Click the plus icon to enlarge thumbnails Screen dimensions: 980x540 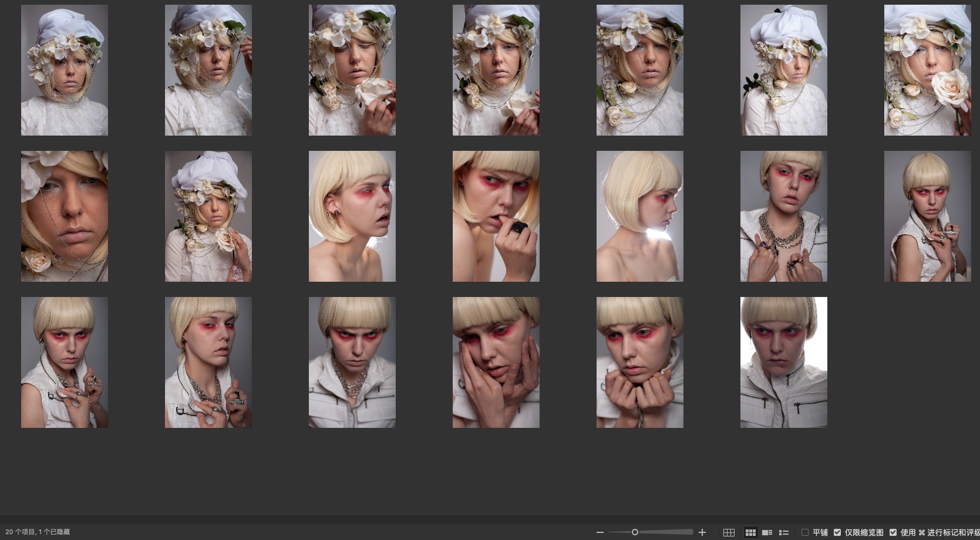coord(702,532)
